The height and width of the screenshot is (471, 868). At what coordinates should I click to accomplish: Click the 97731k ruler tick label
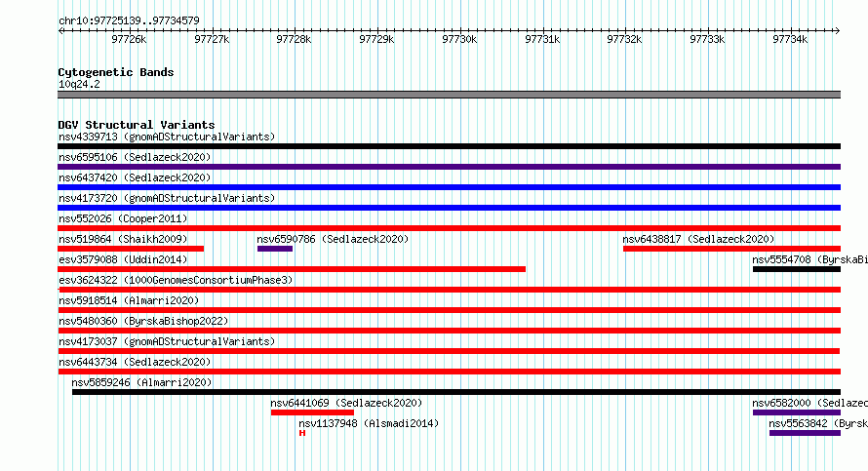tap(542, 39)
